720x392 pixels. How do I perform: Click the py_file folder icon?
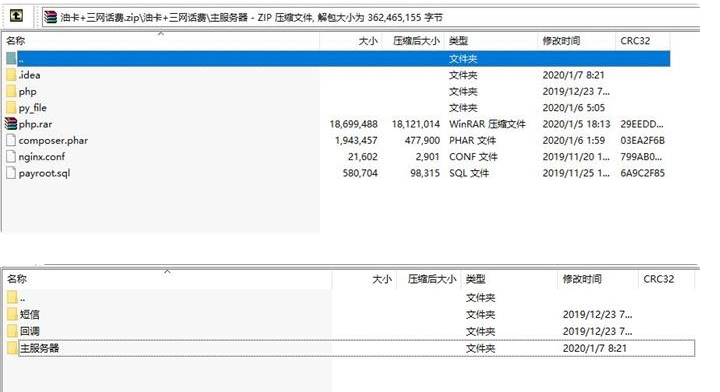click(x=11, y=108)
